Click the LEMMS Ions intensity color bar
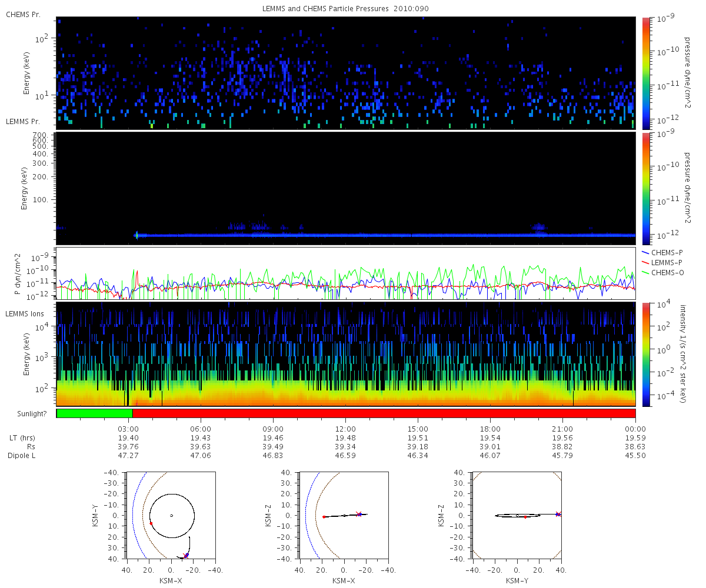 [645, 354]
